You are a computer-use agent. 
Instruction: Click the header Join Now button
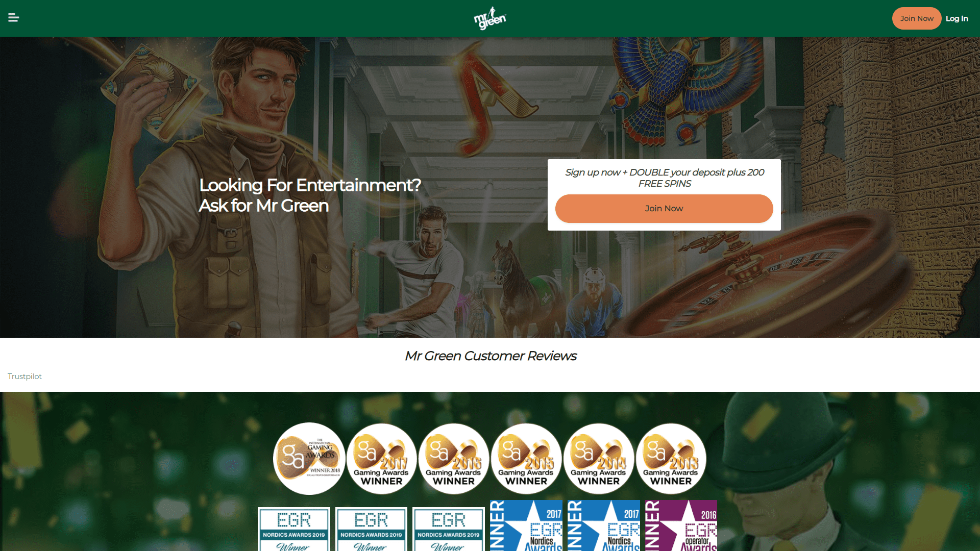coord(917,18)
